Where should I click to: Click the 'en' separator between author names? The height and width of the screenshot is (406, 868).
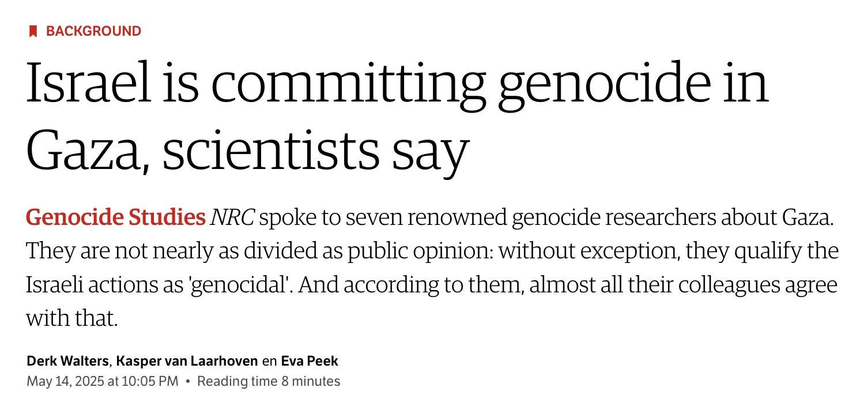[270, 362]
